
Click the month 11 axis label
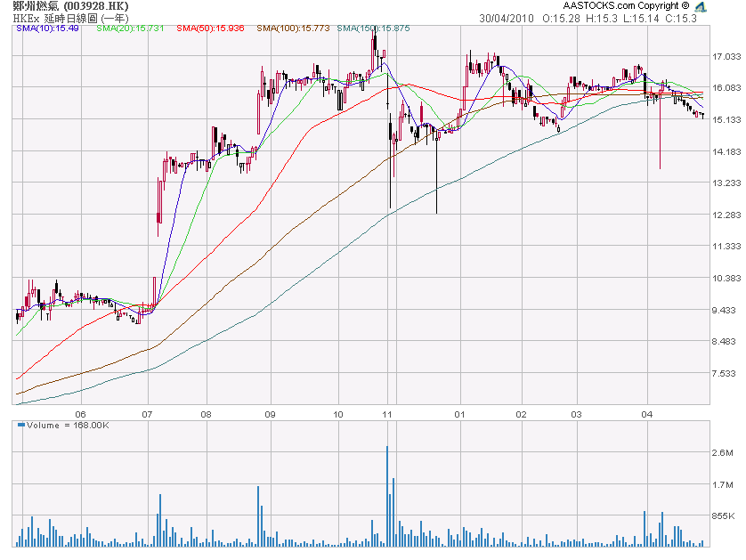387,414
